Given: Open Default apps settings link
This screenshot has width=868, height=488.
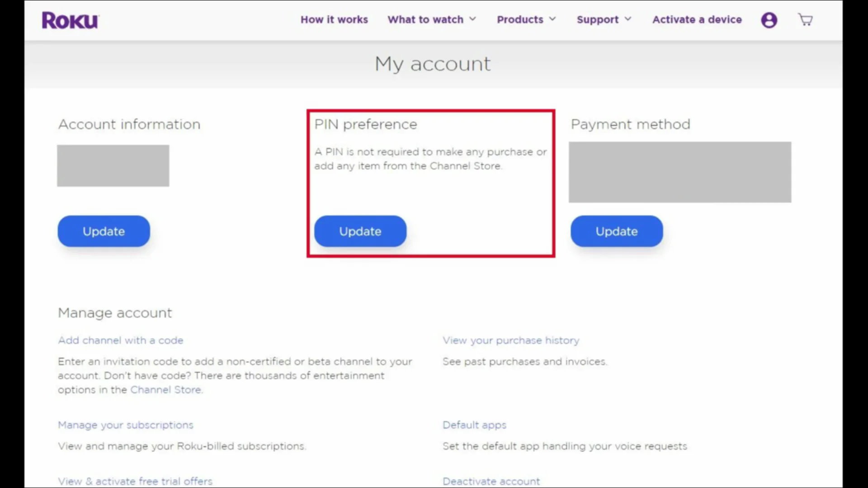Looking at the screenshot, I should tap(474, 425).
